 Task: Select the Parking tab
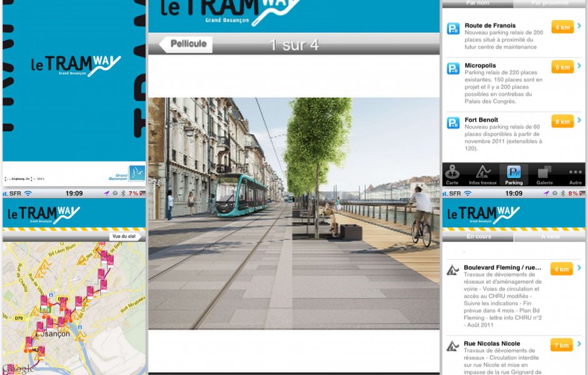point(514,175)
